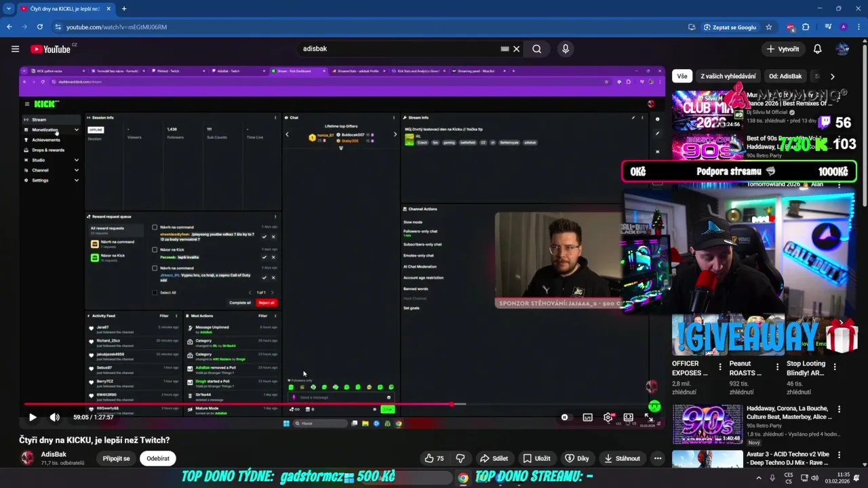Click the Zeptat se Googlu button
Image resolution: width=868 pixels, height=488 pixels.
pyautogui.click(x=730, y=27)
